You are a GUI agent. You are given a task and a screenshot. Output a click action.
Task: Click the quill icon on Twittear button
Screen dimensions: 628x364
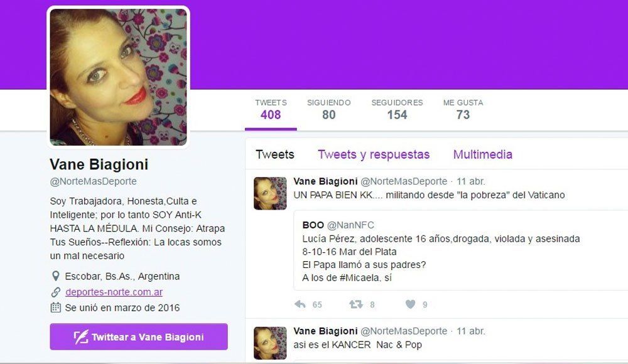(81, 337)
